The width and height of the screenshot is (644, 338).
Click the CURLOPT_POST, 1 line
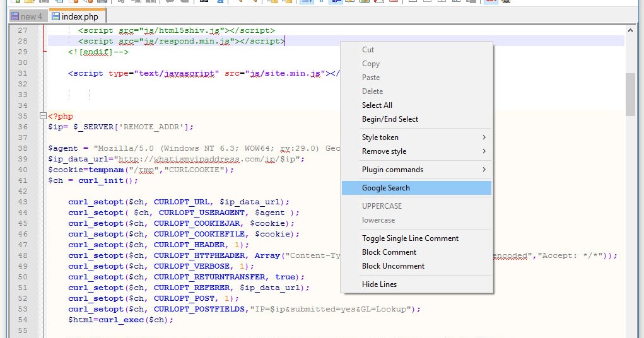click(x=154, y=298)
